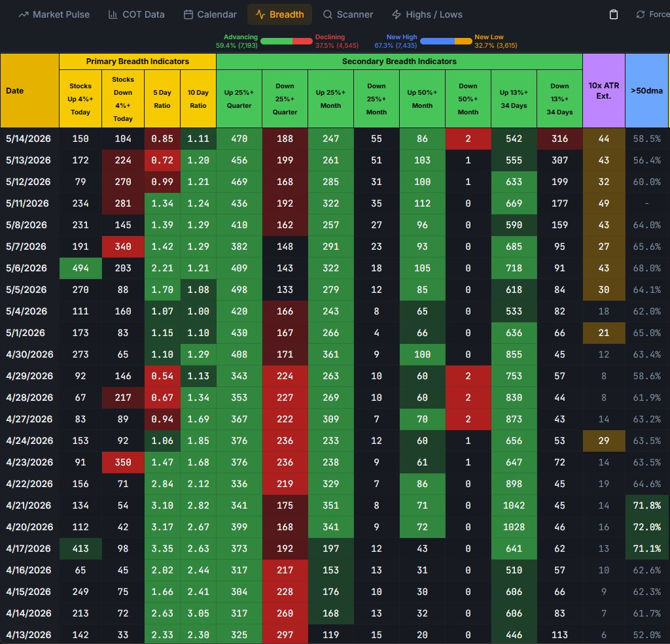
Task: Click the Secondary Breadth Indicators header
Action: pos(399,61)
